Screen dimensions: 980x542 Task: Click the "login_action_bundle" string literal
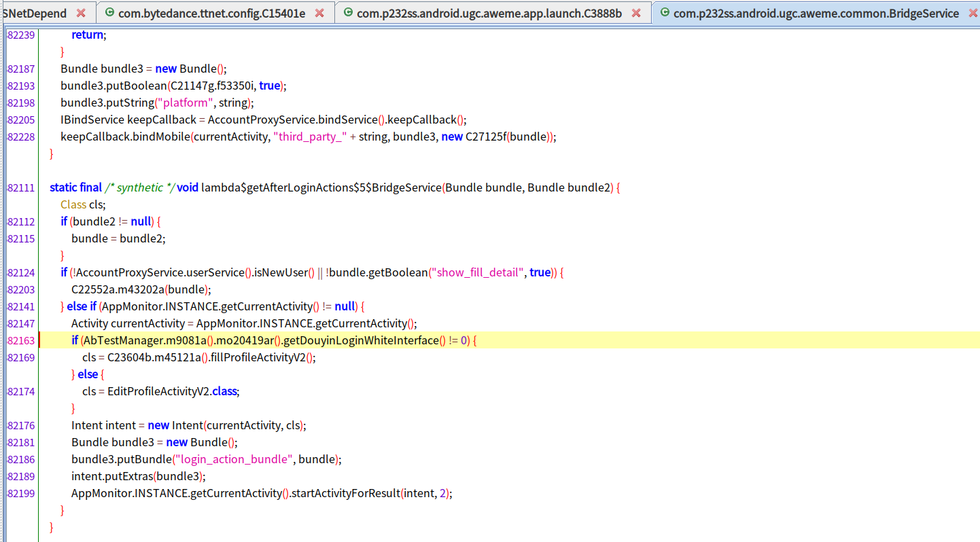[234, 459]
